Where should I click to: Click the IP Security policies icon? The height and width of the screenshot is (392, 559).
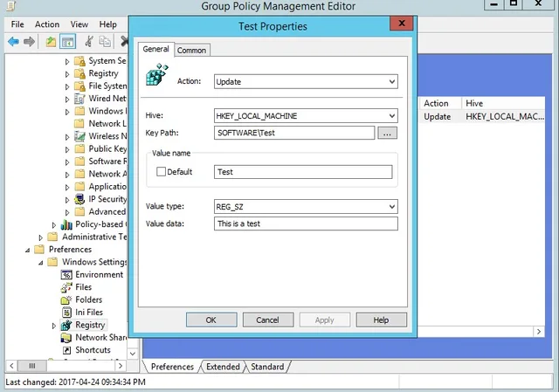(x=79, y=199)
